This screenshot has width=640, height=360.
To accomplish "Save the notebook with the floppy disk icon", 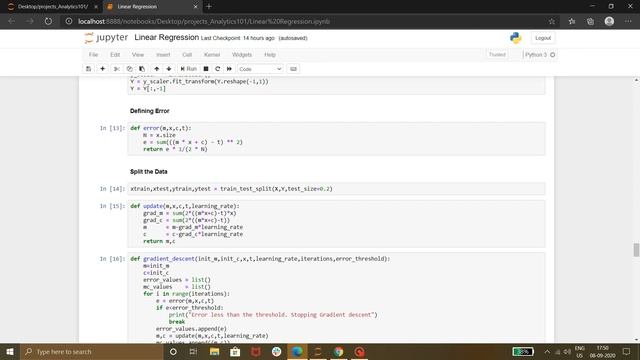I will click(89, 69).
